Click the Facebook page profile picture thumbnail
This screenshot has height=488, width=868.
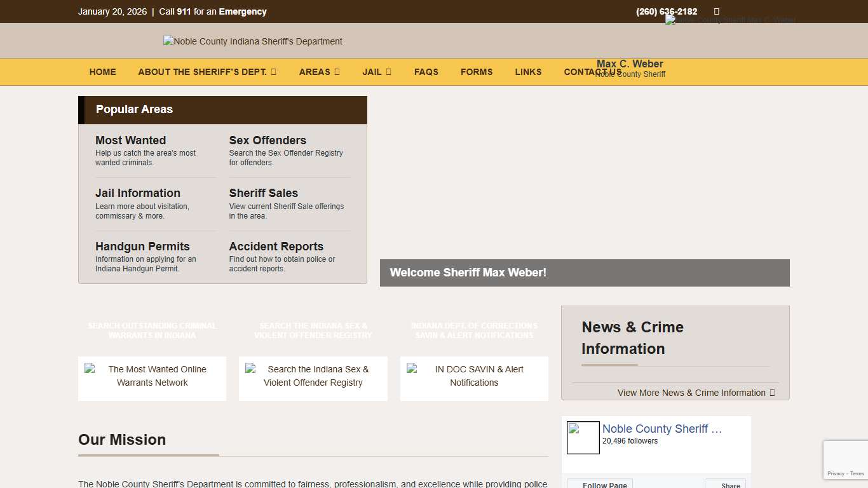583,437
